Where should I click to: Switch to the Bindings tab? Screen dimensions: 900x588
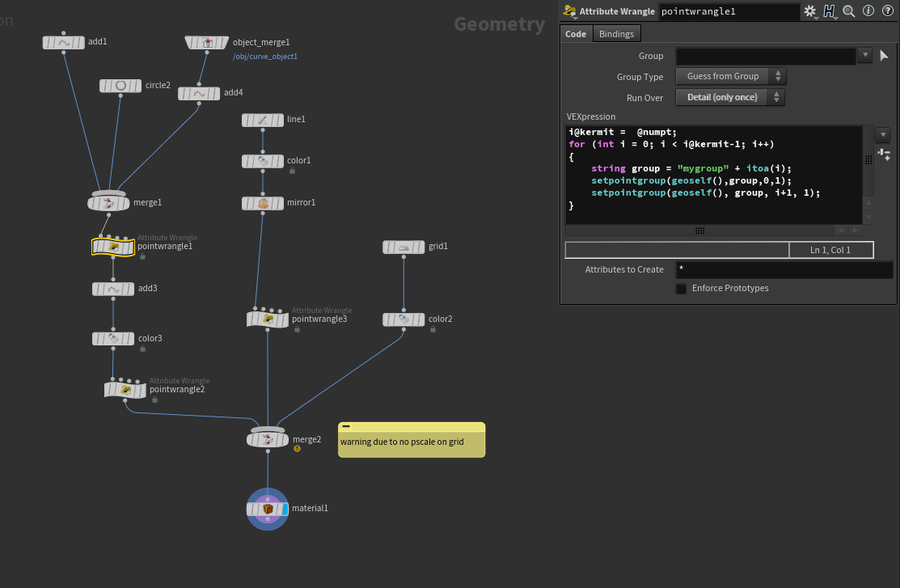click(616, 34)
